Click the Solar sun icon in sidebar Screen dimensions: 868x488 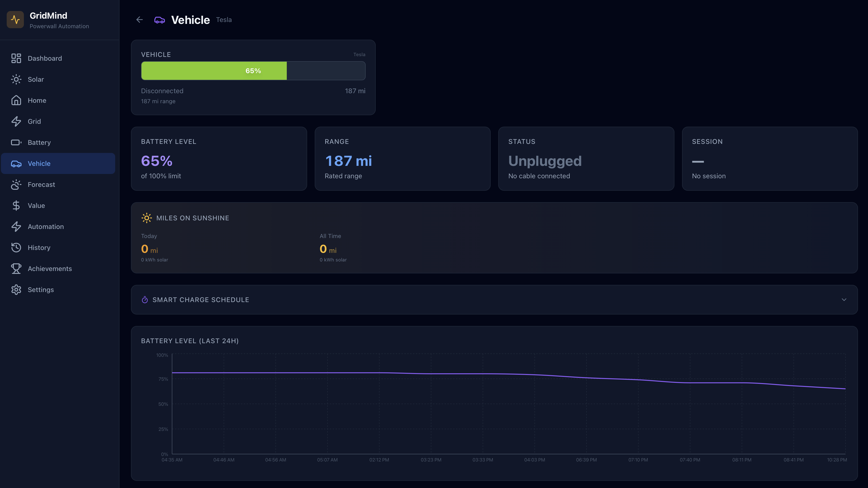16,80
